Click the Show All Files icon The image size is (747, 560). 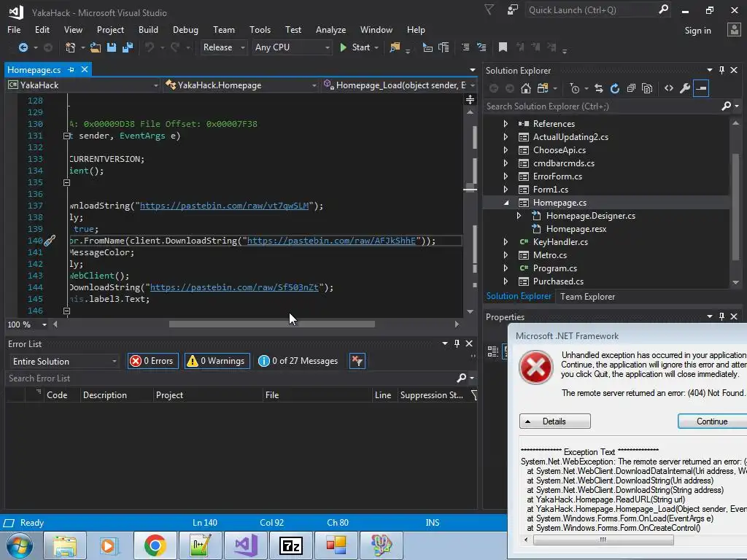[647, 88]
